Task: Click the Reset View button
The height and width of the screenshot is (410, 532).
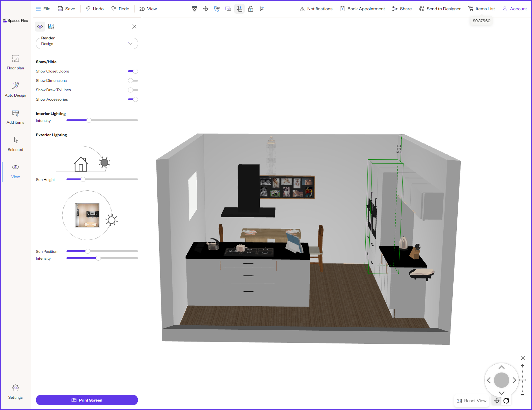Action: 471,401
